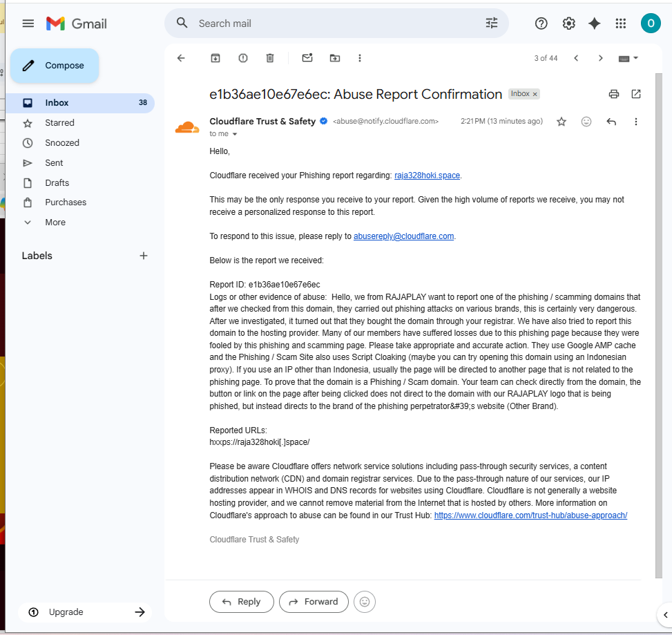The image size is (672, 635).
Task: Reply using header arrow icon
Action: (611, 122)
